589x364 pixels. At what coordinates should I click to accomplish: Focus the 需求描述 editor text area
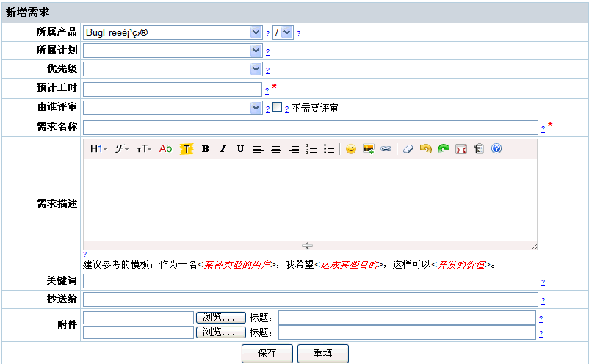tap(310, 200)
